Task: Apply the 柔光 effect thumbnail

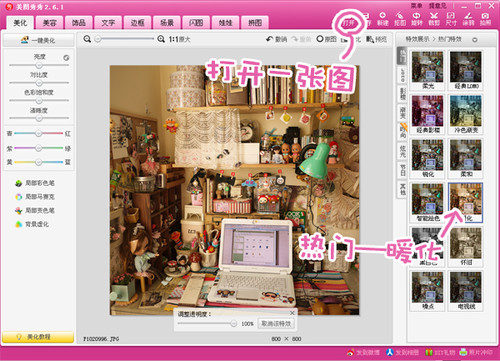Action: [x=427, y=70]
